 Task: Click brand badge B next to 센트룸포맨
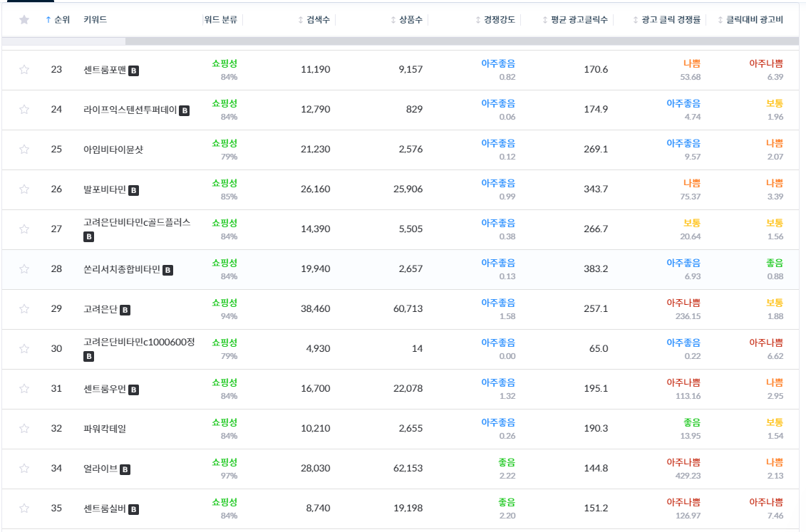(x=134, y=71)
